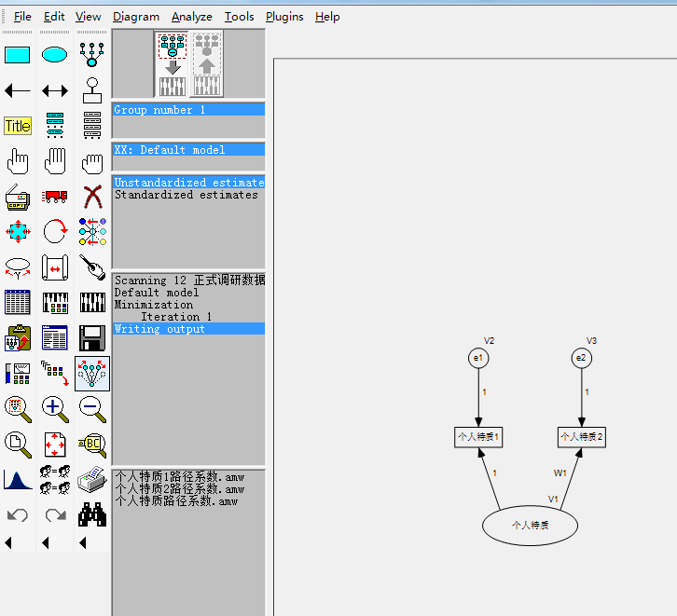
Task: Select Standardized estimates option
Action: point(187,195)
